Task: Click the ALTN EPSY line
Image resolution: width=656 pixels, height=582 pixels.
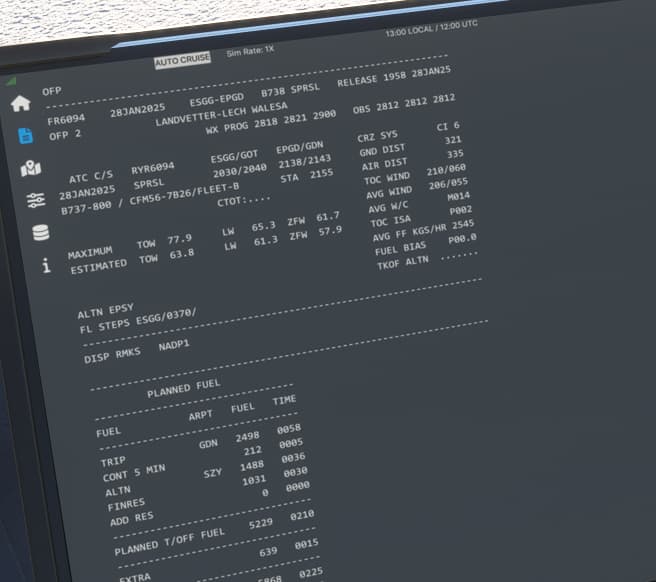Action: [106, 311]
